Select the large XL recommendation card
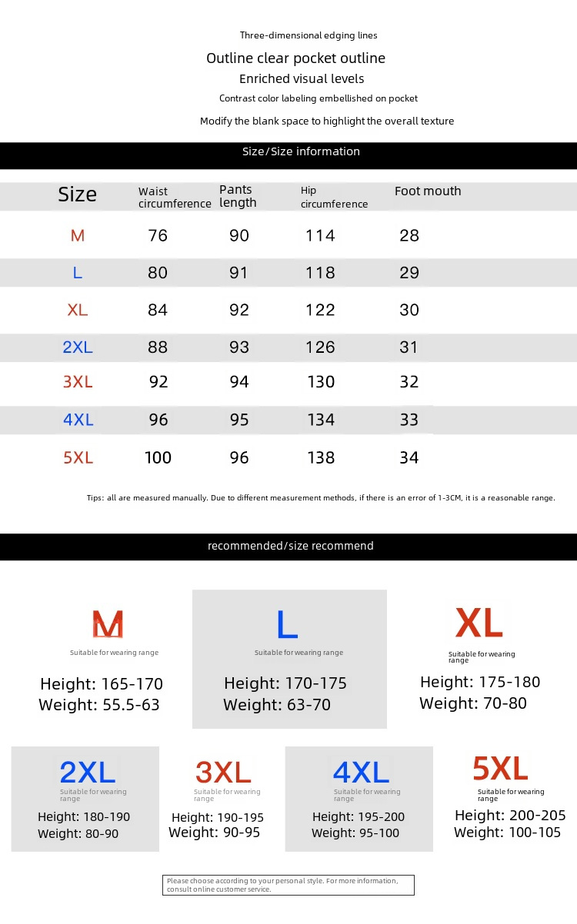Screen dimensions: 577x924 (x=480, y=659)
